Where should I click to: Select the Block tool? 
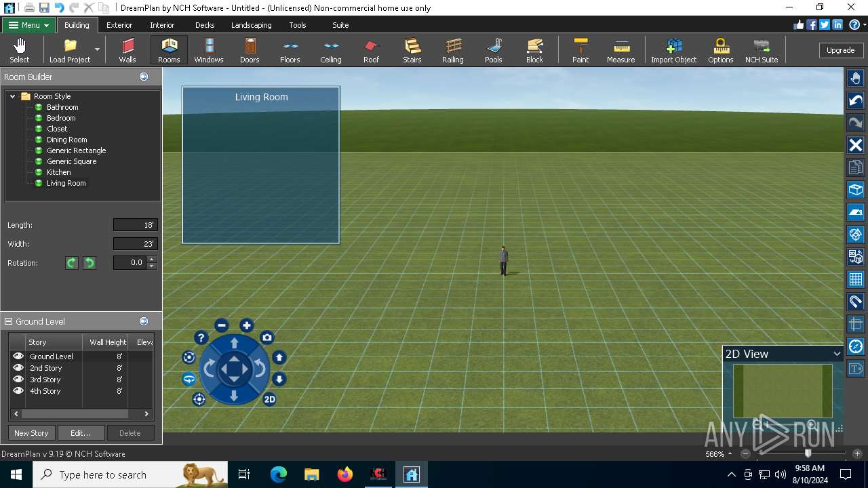click(534, 50)
